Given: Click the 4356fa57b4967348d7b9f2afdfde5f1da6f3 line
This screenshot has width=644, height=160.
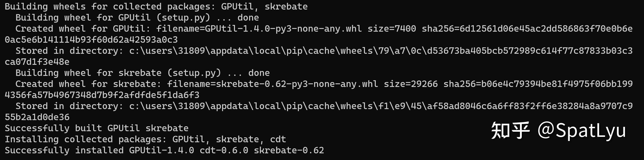Looking at the screenshot, I should [x=102, y=95].
